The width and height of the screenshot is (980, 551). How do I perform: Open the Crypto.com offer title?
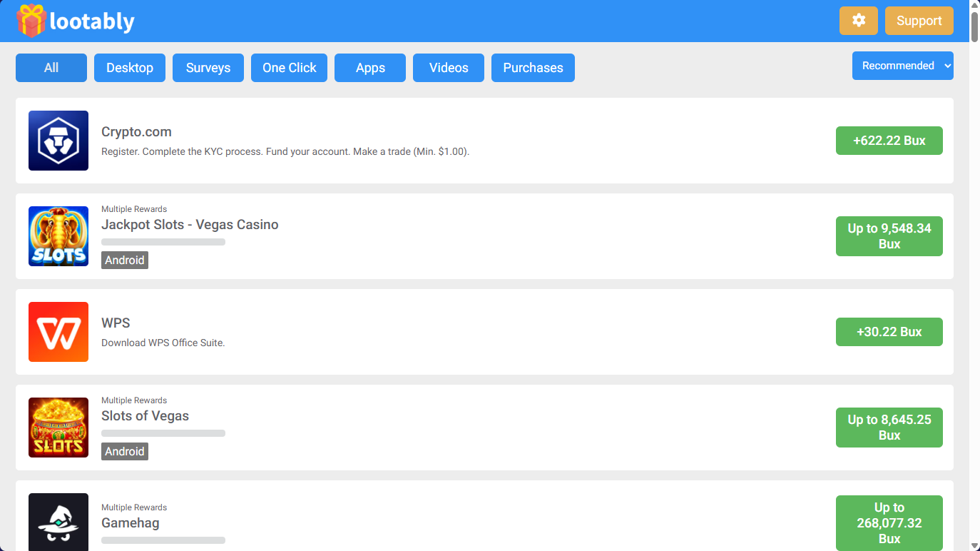pyautogui.click(x=136, y=132)
